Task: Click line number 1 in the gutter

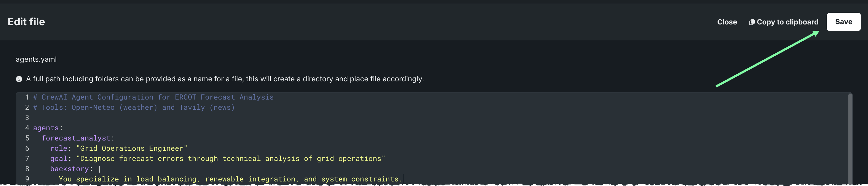Action: [27, 97]
